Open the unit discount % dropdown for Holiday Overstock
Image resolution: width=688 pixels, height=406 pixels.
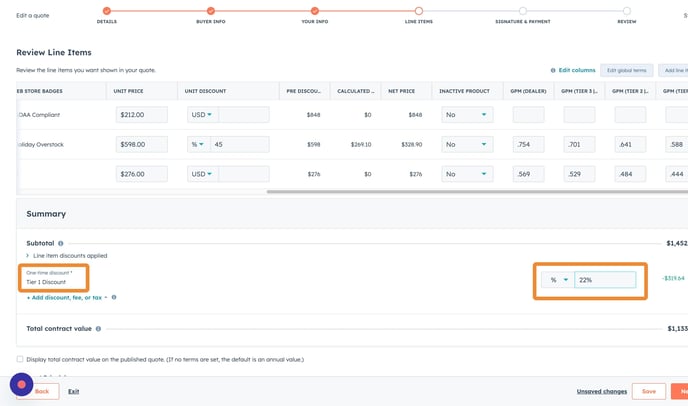pyautogui.click(x=198, y=144)
